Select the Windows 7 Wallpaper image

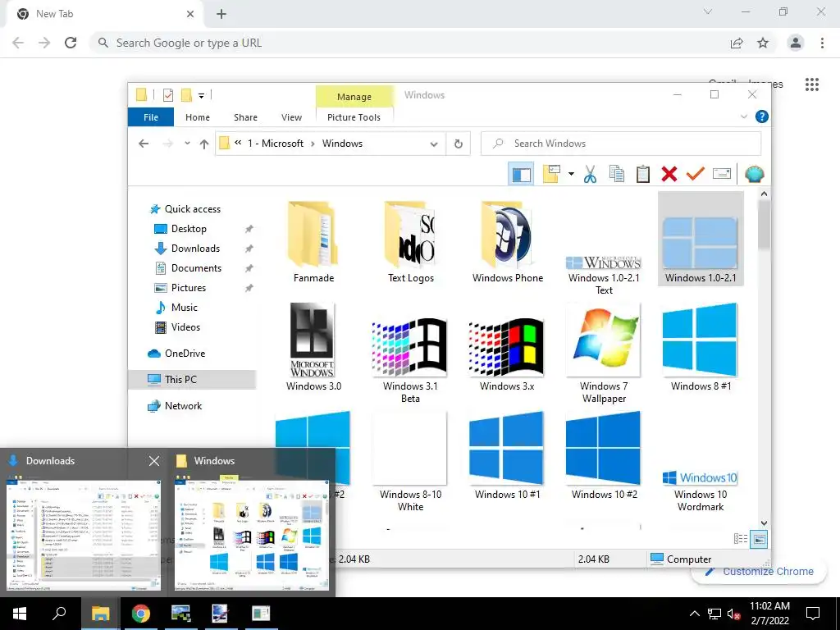coord(604,354)
